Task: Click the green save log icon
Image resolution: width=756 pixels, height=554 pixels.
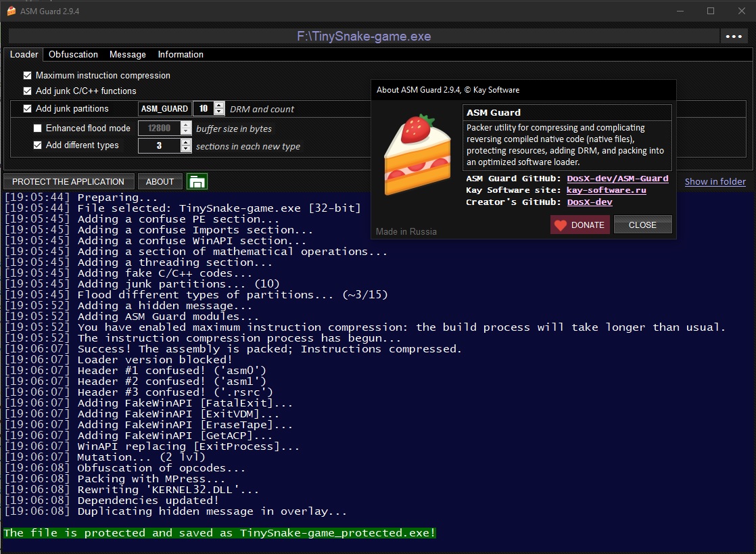Action: click(x=197, y=182)
